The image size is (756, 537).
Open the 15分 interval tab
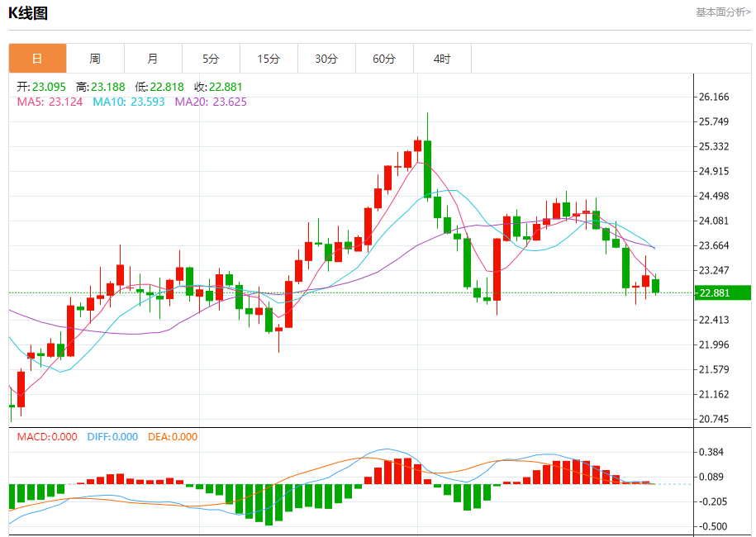(x=269, y=59)
